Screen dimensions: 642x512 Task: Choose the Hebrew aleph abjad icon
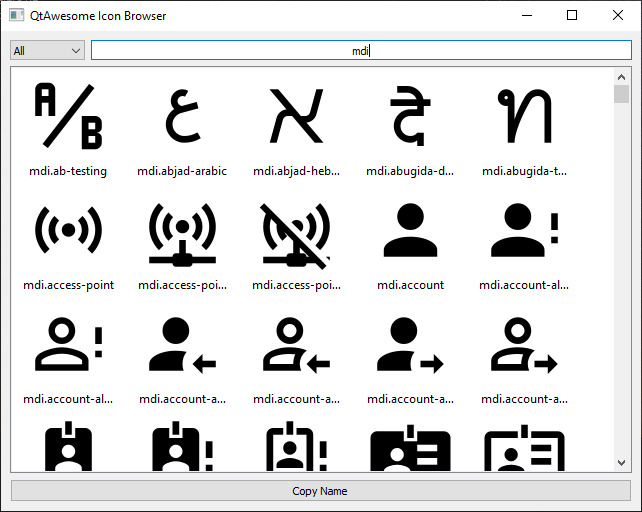point(296,116)
